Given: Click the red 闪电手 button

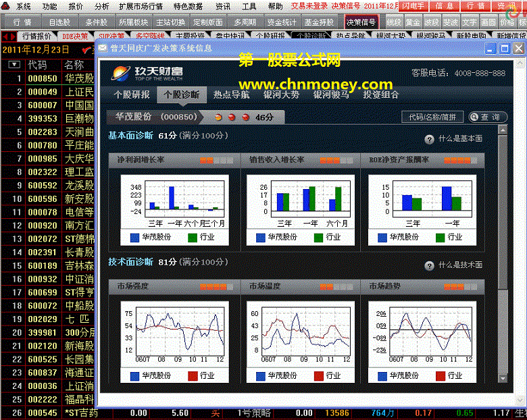Looking at the screenshot, I should click(x=413, y=5).
